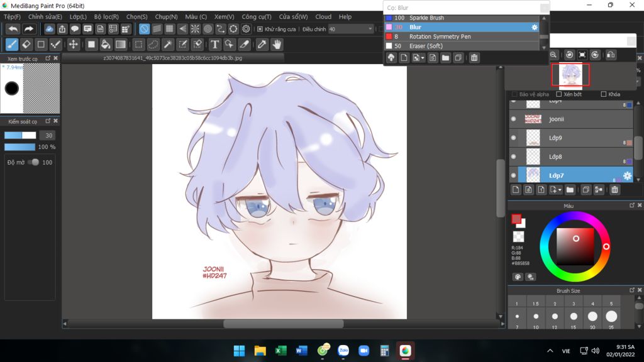
Task: Choose brush size 25 preset
Action: [x=611, y=318]
